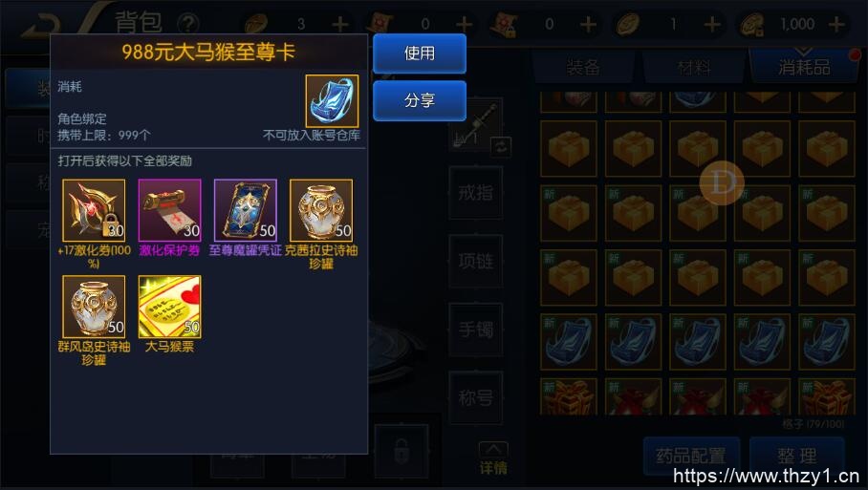Switch to the 消耗品 tab
868x490 pixels.
coord(804,68)
